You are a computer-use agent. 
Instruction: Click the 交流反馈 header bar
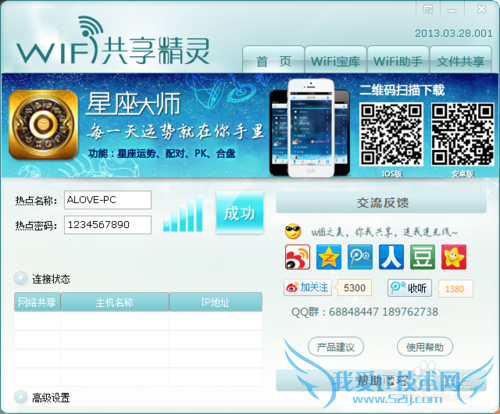click(x=381, y=202)
